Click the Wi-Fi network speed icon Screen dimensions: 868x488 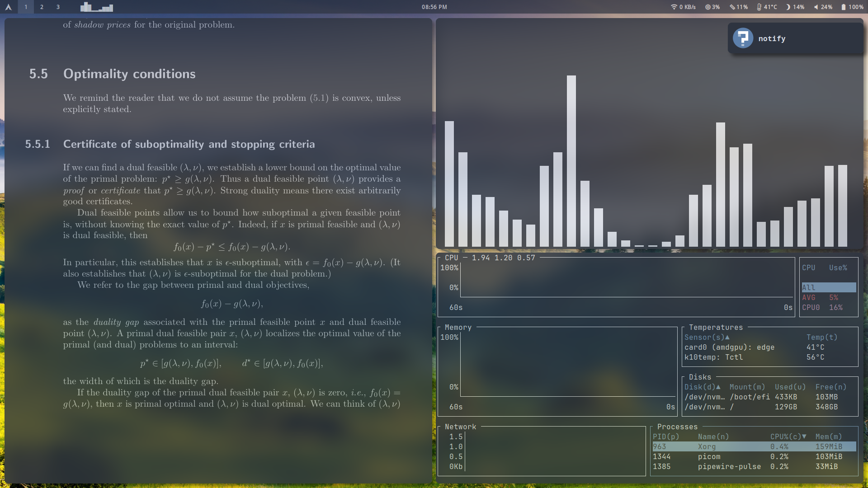click(674, 7)
